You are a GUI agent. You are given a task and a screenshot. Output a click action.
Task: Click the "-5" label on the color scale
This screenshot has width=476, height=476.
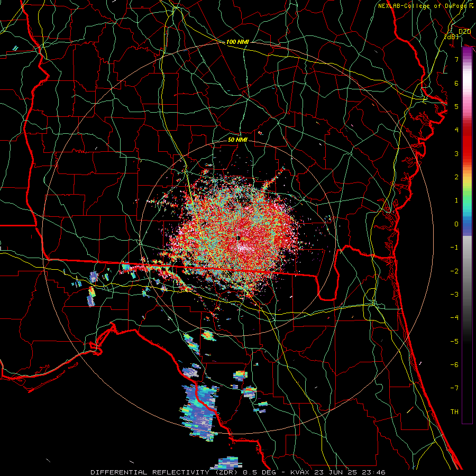[x=454, y=342]
